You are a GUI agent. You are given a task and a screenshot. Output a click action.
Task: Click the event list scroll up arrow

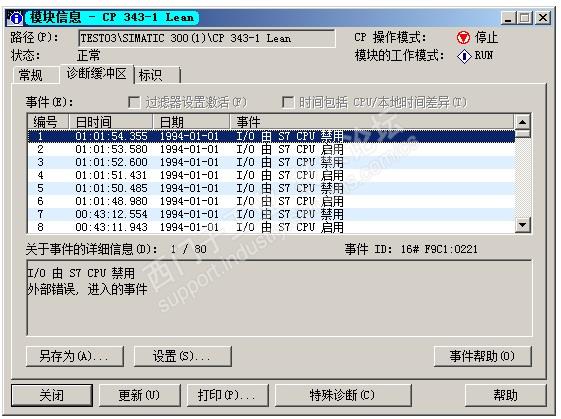(x=522, y=122)
